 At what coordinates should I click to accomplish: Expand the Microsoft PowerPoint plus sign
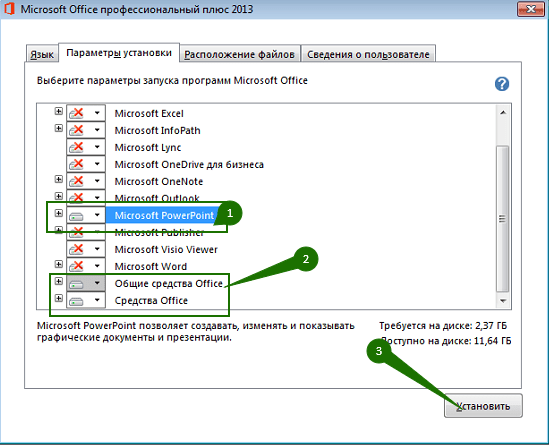pyautogui.click(x=58, y=213)
